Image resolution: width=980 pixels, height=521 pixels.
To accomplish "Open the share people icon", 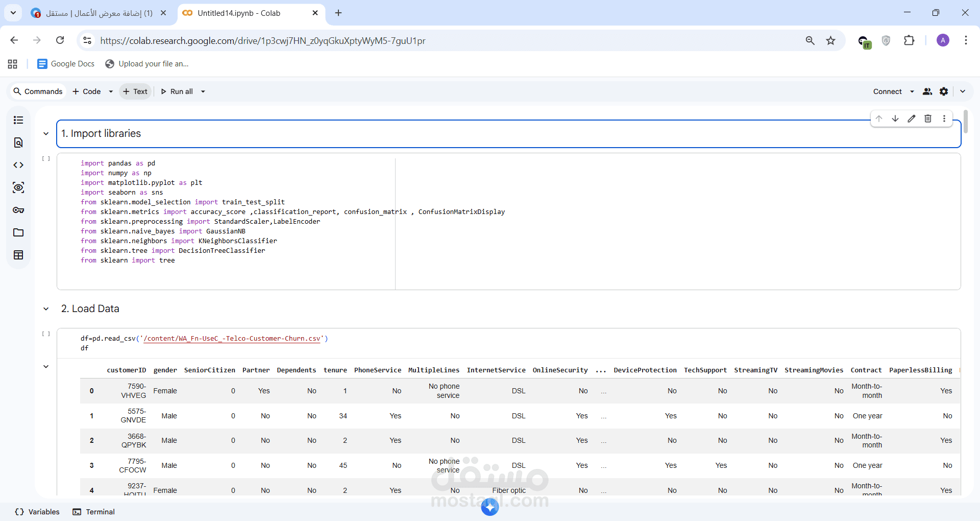I will (x=927, y=91).
